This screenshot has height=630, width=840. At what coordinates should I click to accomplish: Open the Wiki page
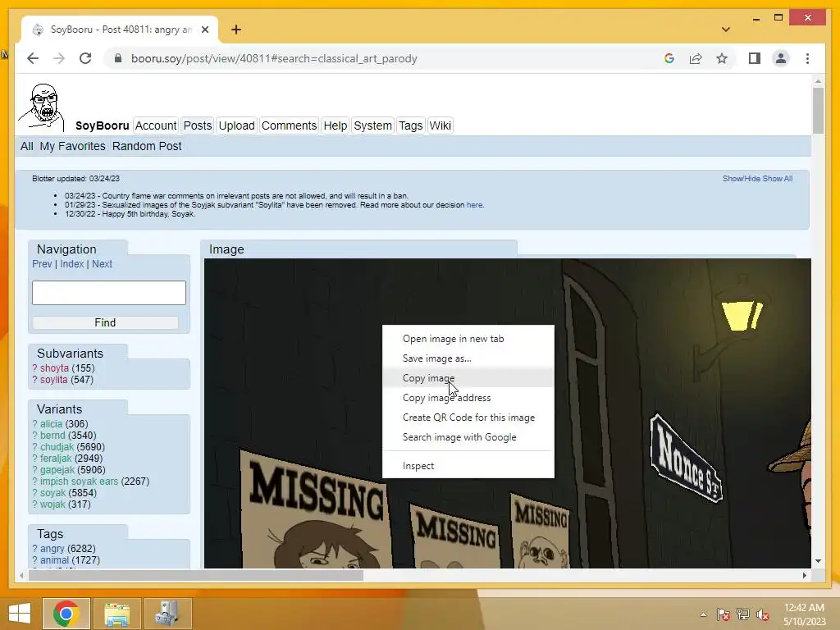(x=441, y=126)
